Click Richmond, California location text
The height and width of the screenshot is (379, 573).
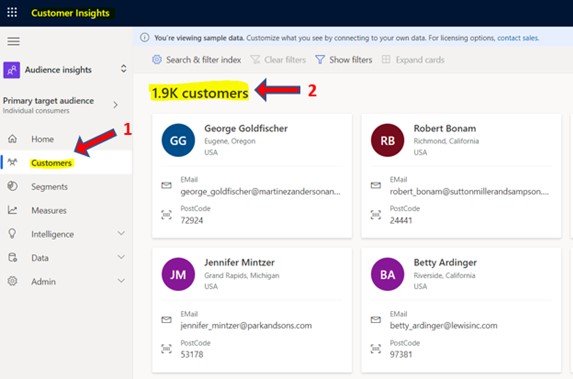click(446, 141)
